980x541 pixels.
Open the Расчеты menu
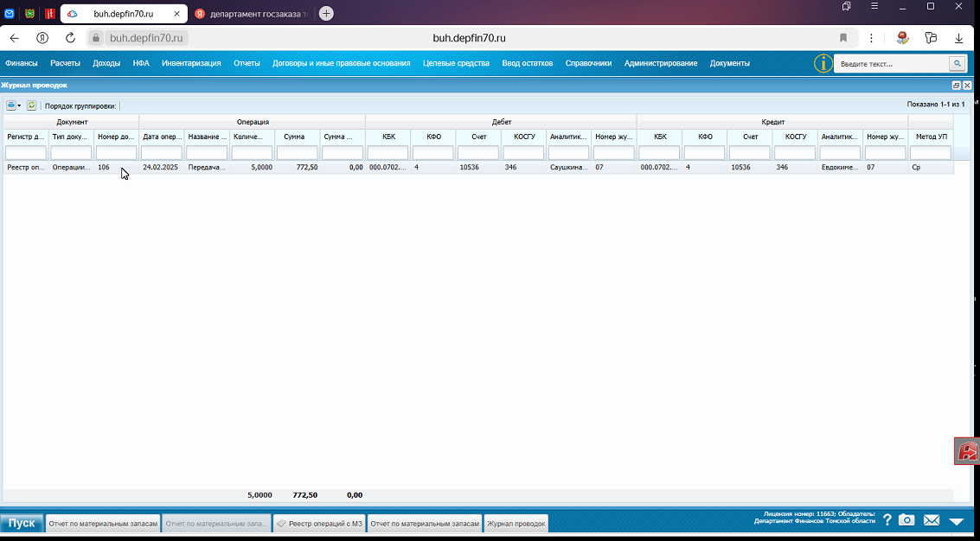click(x=65, y=63)
